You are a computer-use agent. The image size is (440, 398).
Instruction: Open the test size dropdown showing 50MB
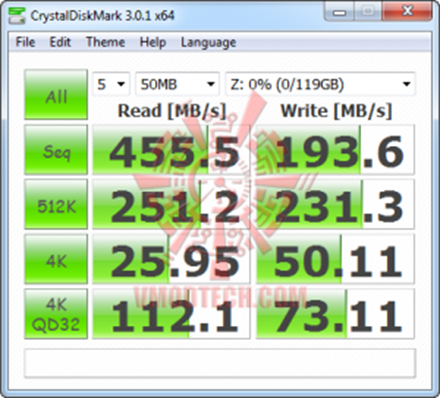(x=177, y=84)
